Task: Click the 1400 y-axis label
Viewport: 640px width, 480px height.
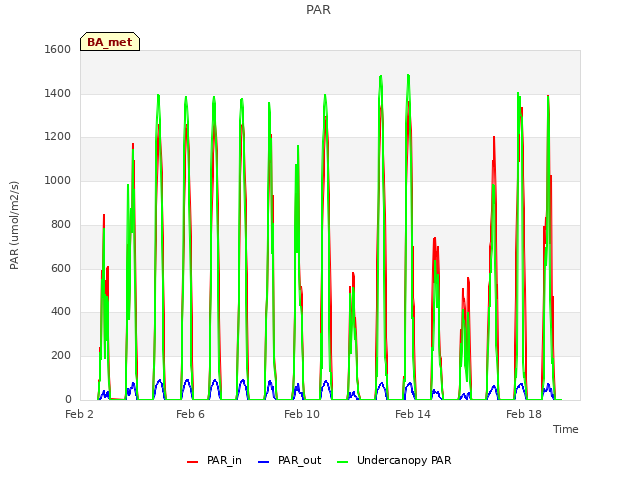Action: [58, 93]
